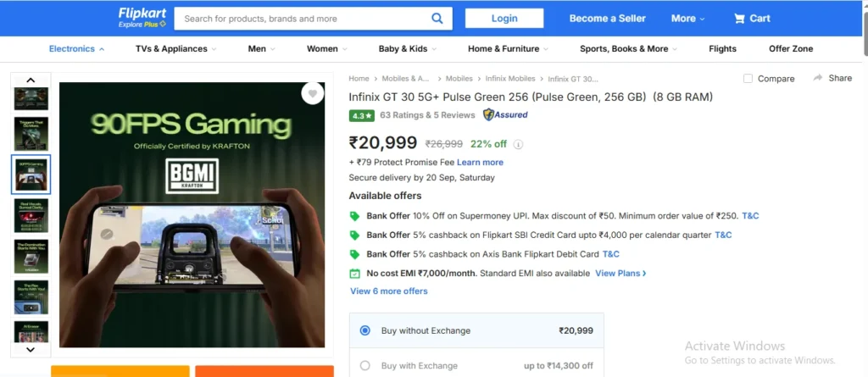
Task: Click the Share arrow icon
Action: (818, 78)
